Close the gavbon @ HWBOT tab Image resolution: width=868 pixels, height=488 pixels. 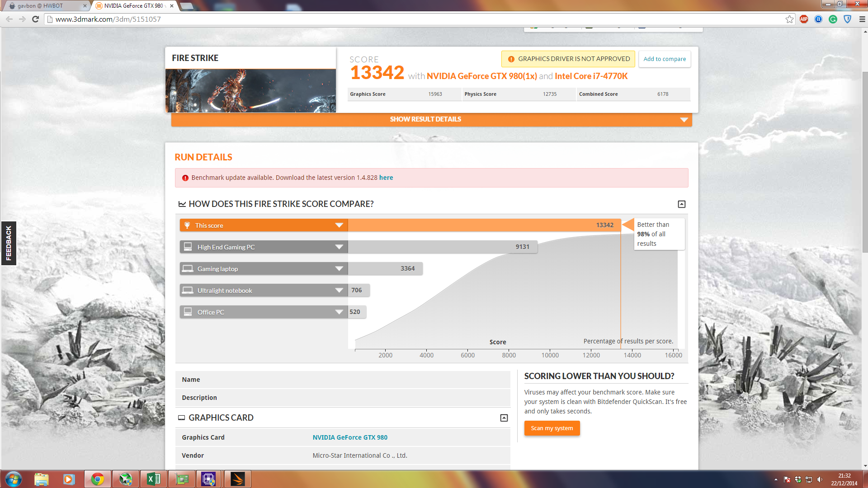[85, 6]
